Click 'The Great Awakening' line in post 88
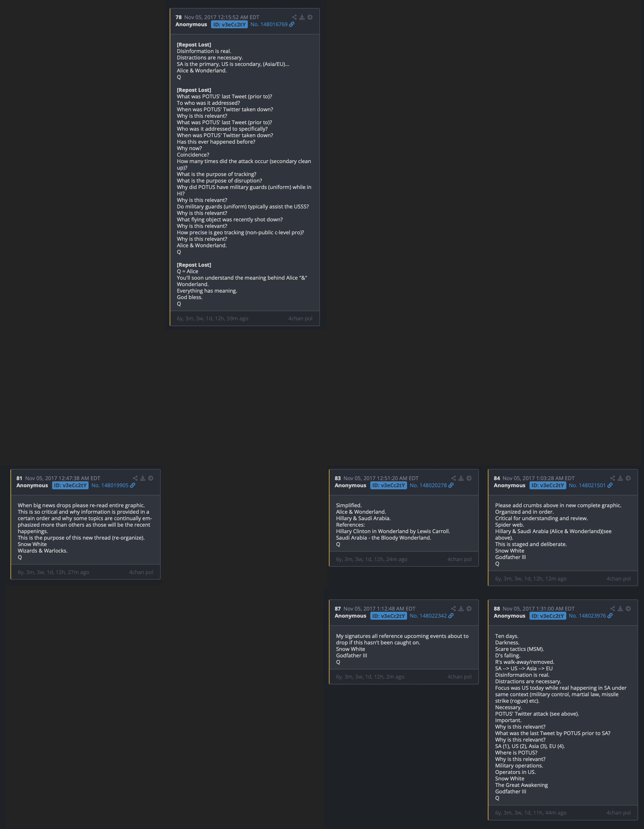Viewport: 644px width, 829px height. [522, 785]
